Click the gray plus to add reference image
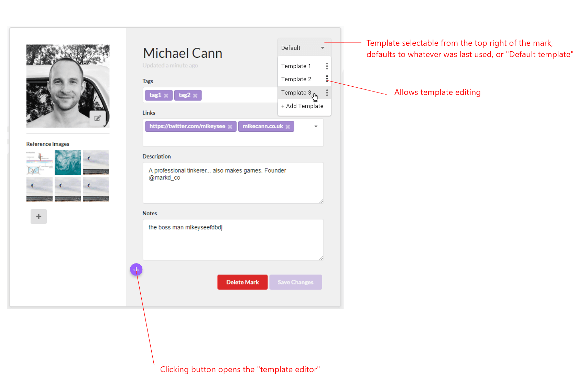 click(x=39, y=216)
